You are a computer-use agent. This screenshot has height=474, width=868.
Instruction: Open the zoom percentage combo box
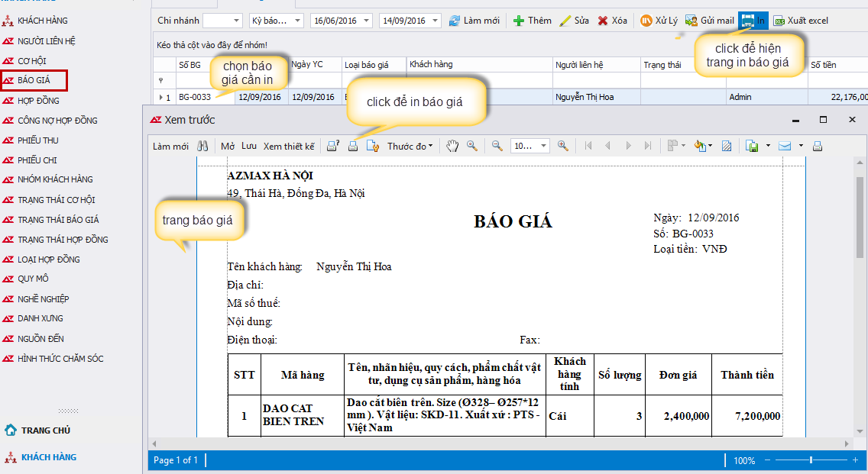pyautogui.click(x=530, y=146)
